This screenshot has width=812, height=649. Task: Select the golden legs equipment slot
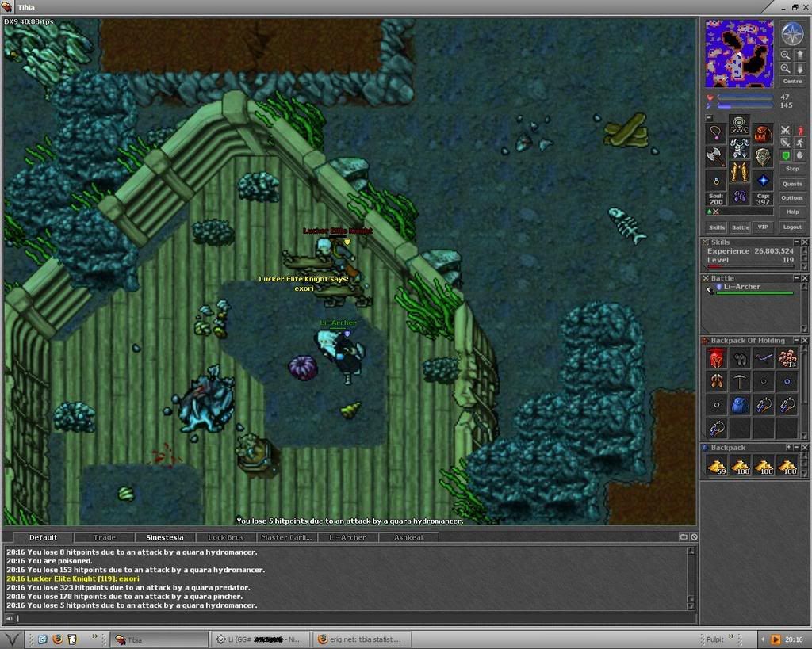point(740,172)
